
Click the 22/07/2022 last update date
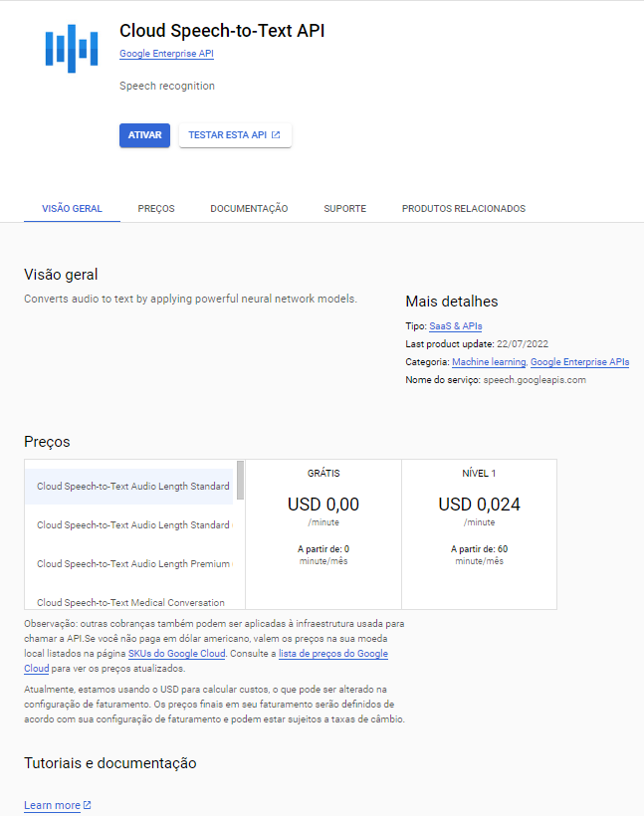point(523,344)
